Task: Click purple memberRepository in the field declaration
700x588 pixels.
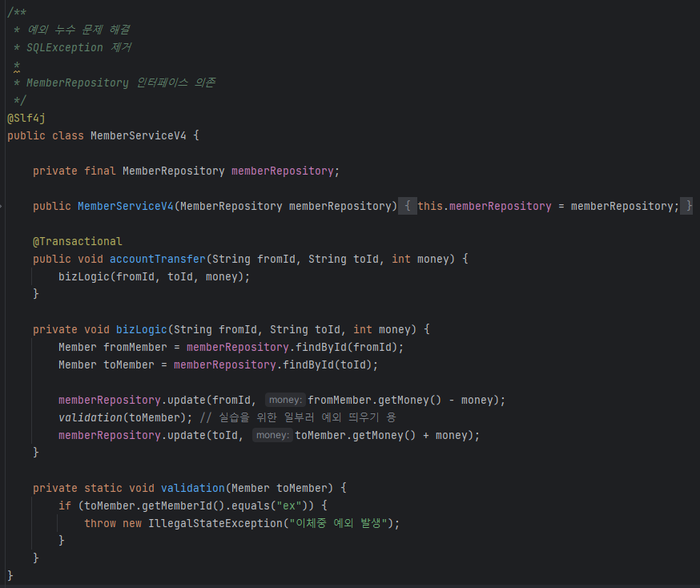Action: click(282, 171)
